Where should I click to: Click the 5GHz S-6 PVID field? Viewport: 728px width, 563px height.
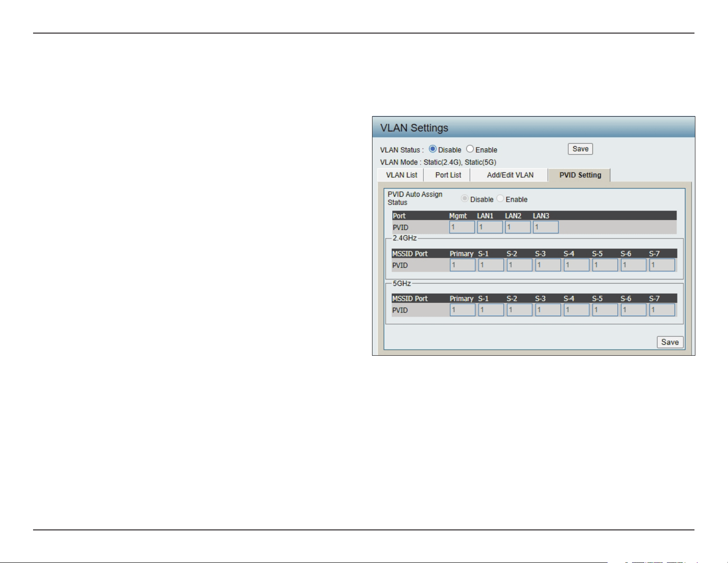coord(633,310)
